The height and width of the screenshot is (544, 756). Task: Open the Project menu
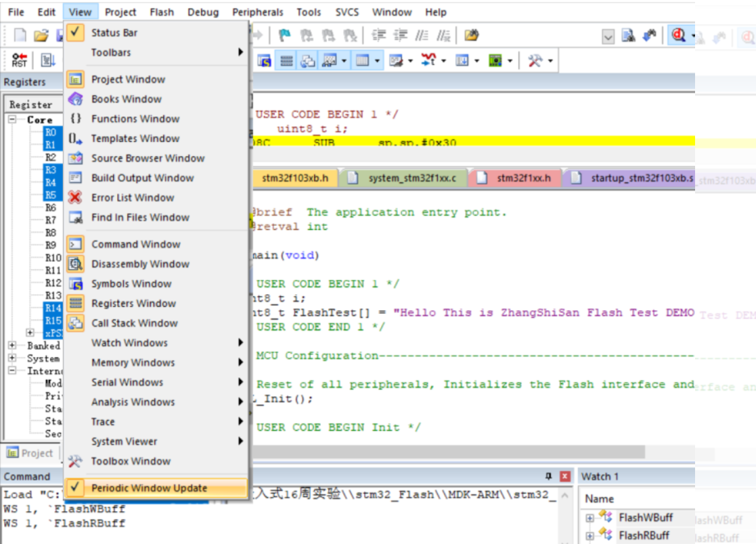point(121,12)
